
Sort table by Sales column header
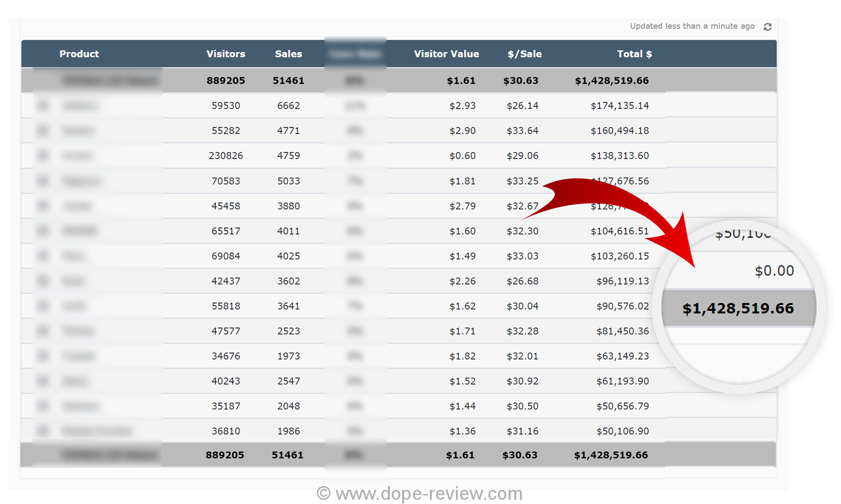[x=289, y=54]
